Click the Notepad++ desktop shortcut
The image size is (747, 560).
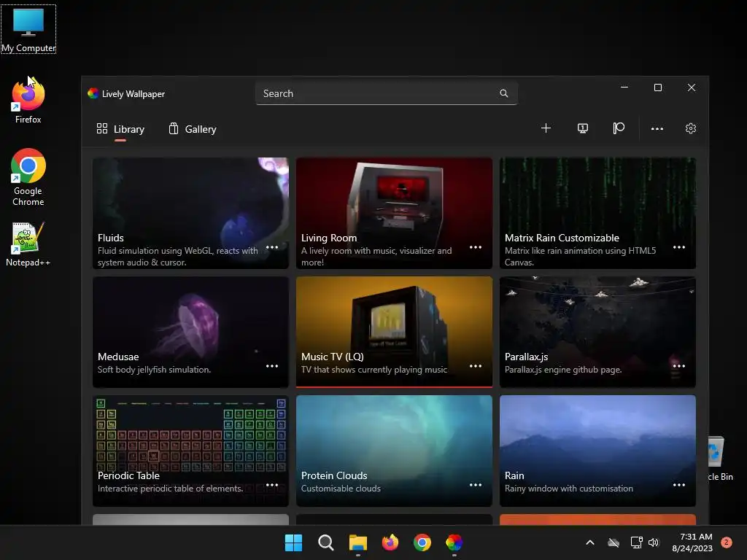tap(28, 244)
